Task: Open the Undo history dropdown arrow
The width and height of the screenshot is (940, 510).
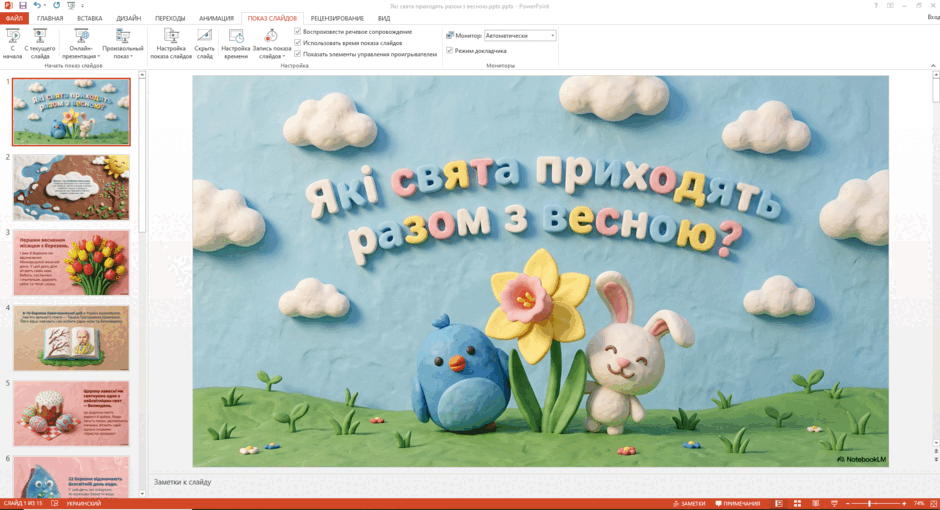Action: point(44,6)
